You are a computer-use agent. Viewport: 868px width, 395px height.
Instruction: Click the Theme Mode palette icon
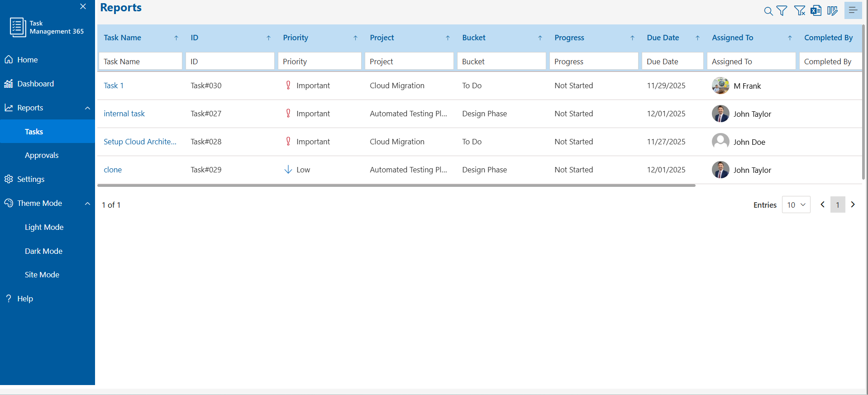9,203
